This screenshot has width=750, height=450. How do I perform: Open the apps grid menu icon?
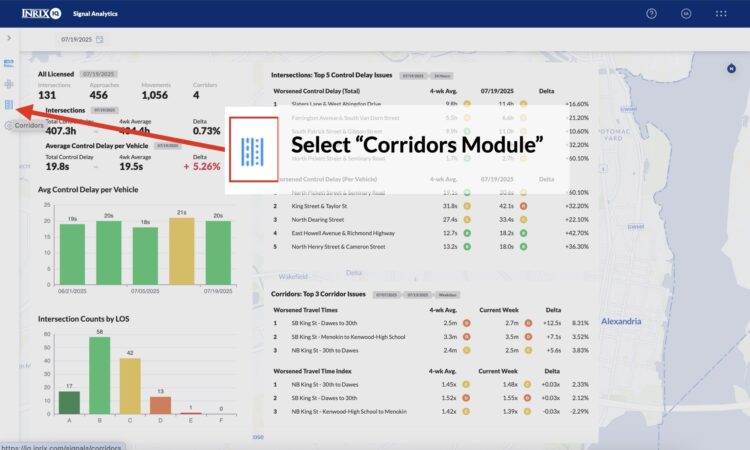coord(721,14)
